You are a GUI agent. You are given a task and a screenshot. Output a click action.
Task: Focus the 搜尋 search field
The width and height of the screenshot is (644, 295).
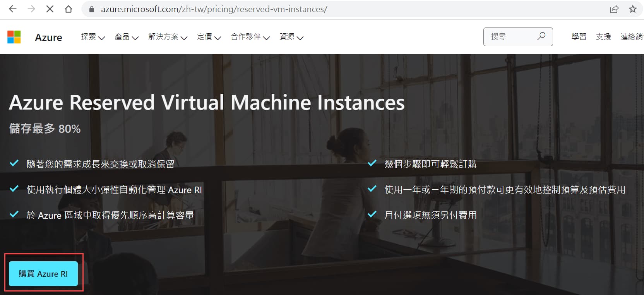(x=518, y=37)
